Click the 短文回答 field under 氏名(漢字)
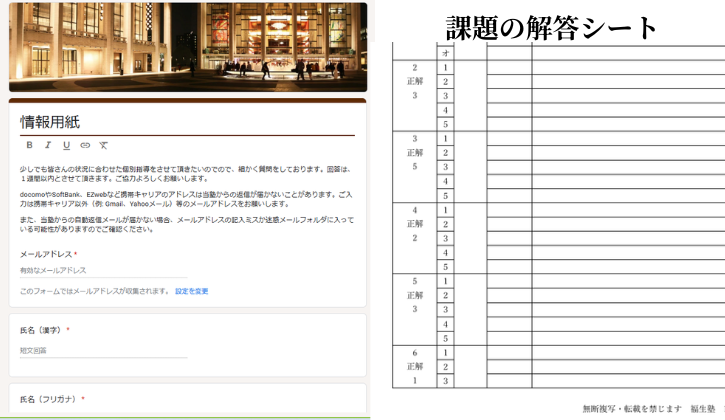Image resolution: width=725 pixels, height=420 pixels. point(104,351)
